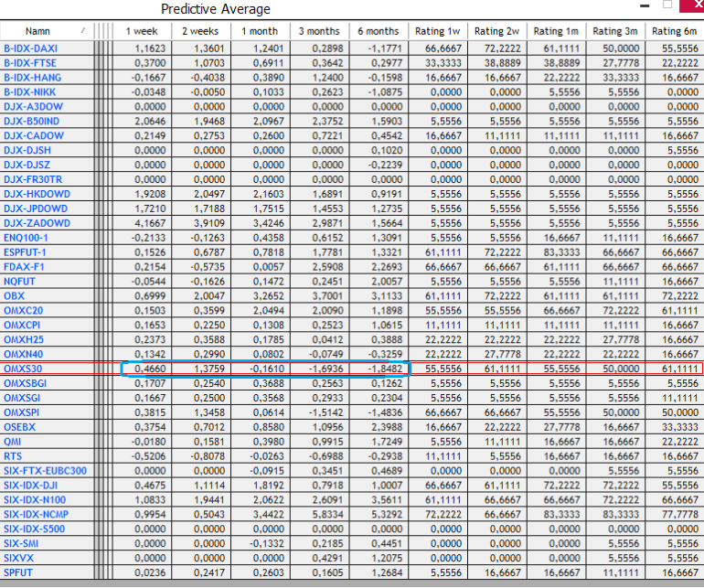704x588 pixels.
Task: Close the Predictive Average window
Action: [694, 5]
